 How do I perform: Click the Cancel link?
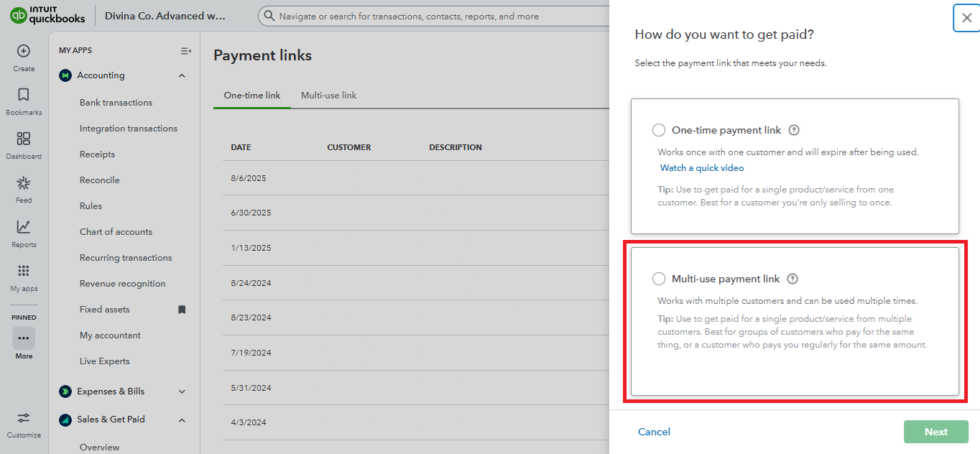[654, 432]
